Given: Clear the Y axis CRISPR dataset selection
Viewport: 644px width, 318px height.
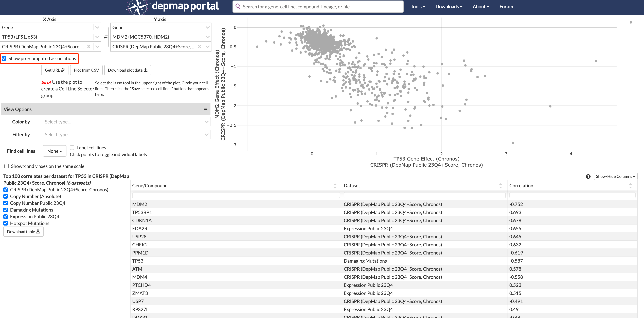Looking at the screenshot, I should coord(199,46).
